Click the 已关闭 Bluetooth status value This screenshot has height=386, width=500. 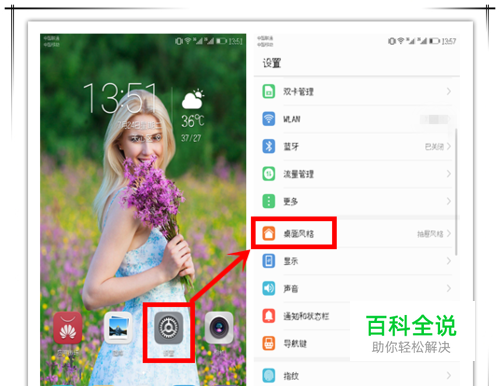click(x=434, y=146)
